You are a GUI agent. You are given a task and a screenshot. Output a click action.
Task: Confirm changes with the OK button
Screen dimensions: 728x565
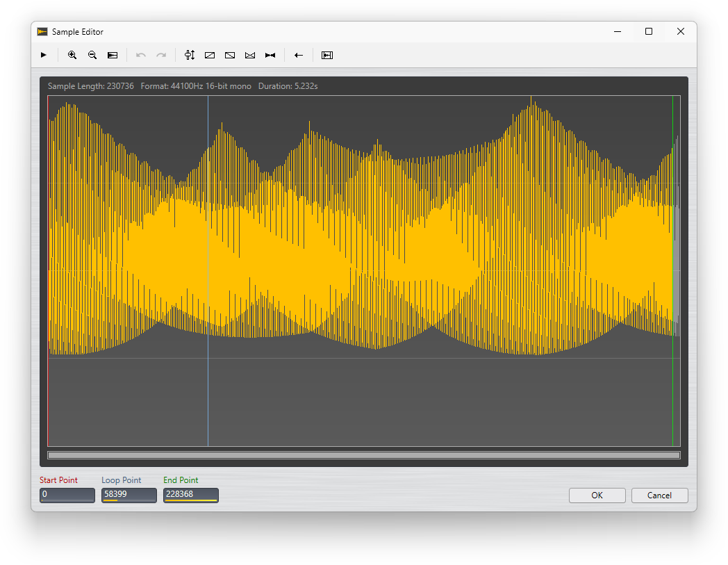597,496
